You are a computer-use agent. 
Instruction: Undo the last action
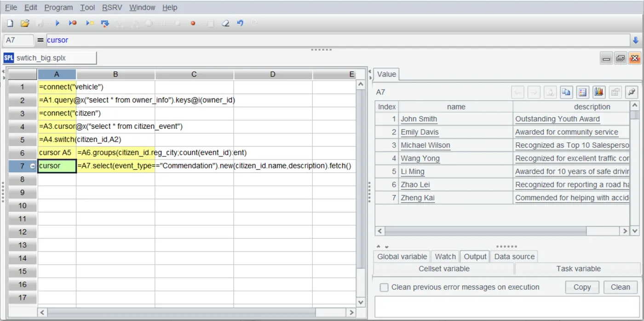240,23
